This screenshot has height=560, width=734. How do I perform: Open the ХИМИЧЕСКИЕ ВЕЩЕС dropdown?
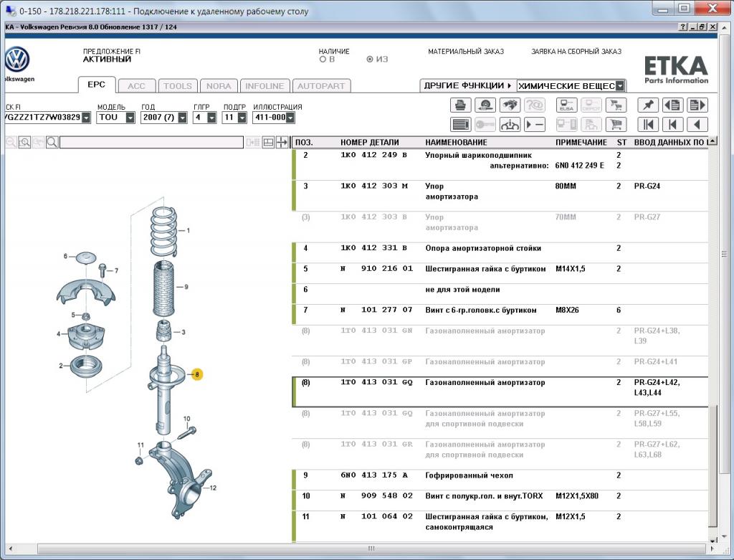pyautogui.click(x=620, y=86)
